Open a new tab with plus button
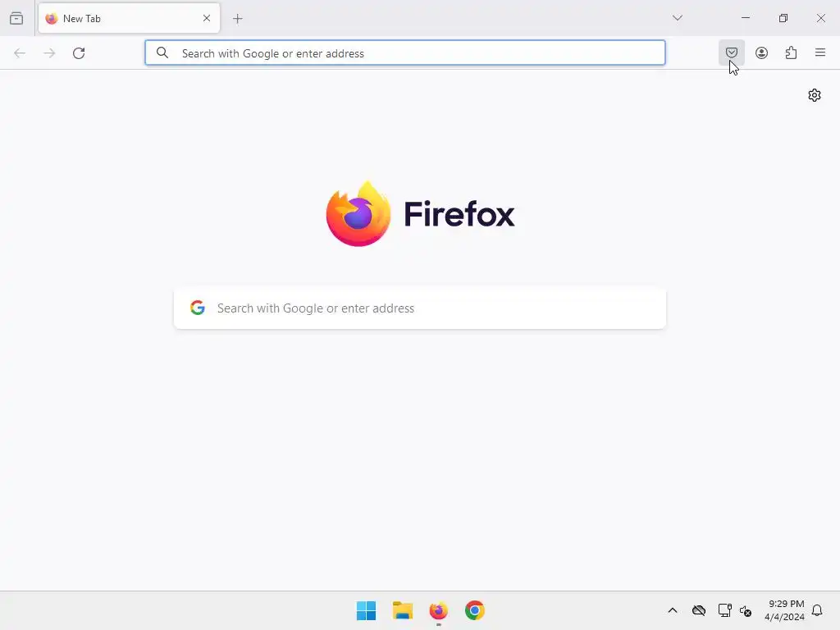 tap(237, 19)
